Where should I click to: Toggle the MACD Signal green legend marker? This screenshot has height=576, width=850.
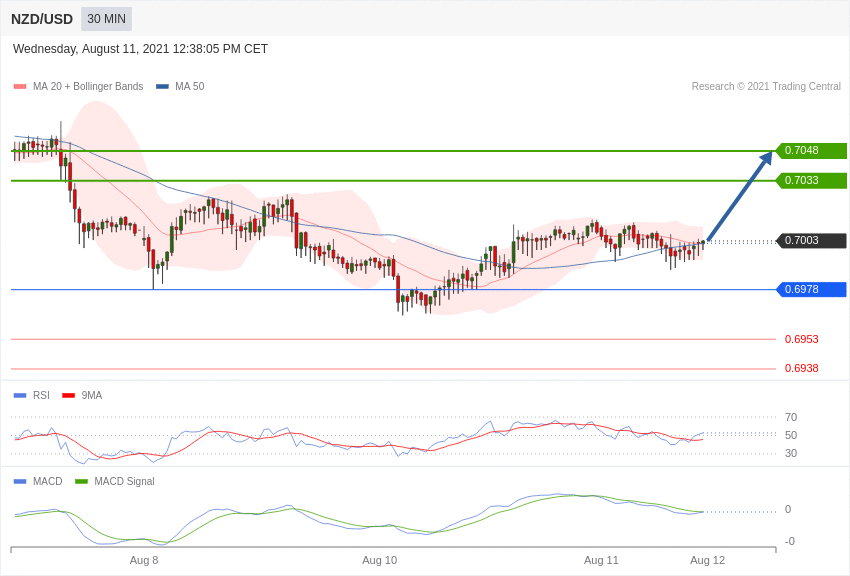[x=81, y=482]
